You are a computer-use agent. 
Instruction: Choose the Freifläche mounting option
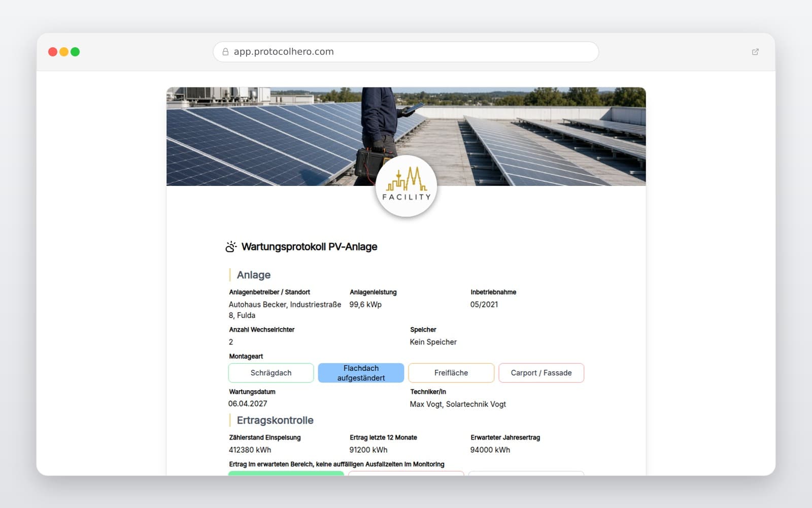click(x=451, y=373)
